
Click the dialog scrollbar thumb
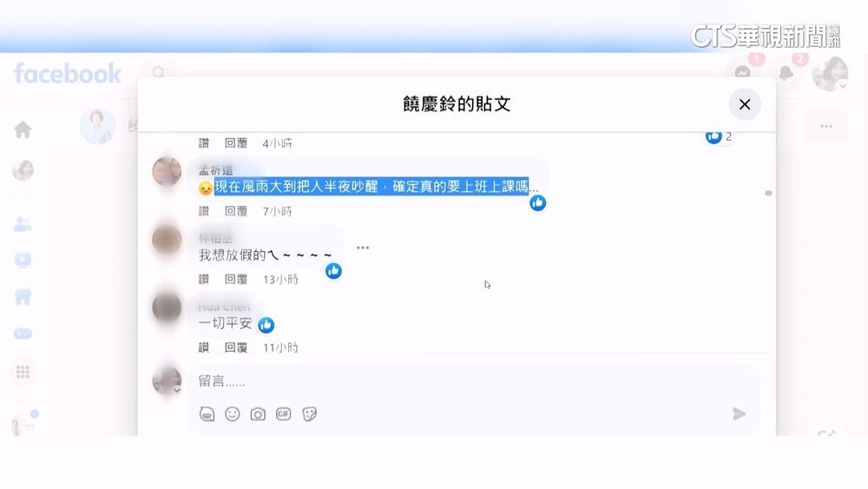[x=768, y=193]
